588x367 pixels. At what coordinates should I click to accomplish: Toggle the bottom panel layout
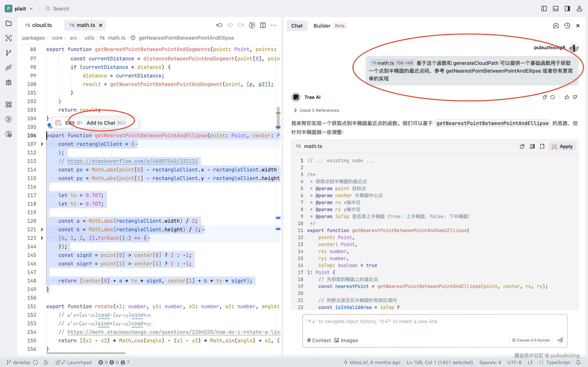click(556, 9)
